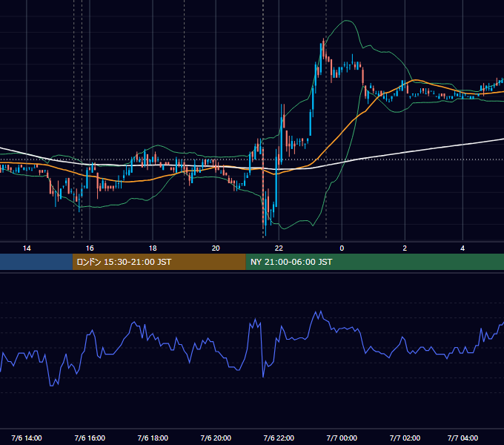
Task: Click the 7/6 22:00 date label
Action: click(279, 438)
